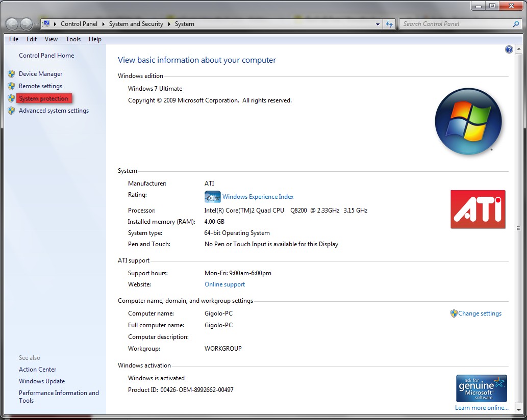Screen dimensions: 527x420
Task: Close the System window
Action: [x=512, y=6]
